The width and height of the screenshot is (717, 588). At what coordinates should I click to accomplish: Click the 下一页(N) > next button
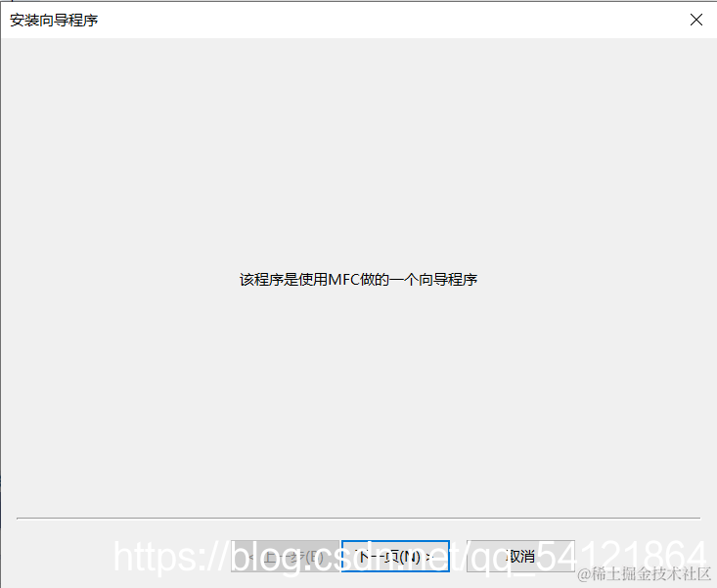tap(395, 556)
